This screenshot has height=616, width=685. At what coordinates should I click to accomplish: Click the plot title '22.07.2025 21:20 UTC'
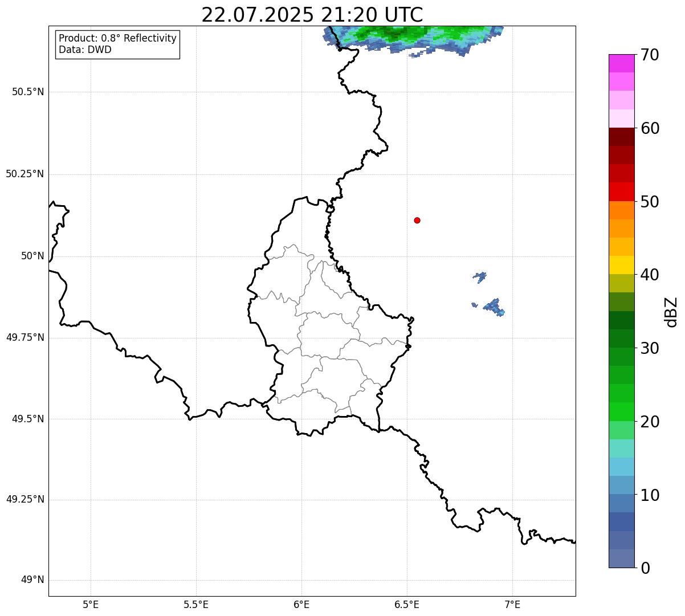[x=312, y=14]
